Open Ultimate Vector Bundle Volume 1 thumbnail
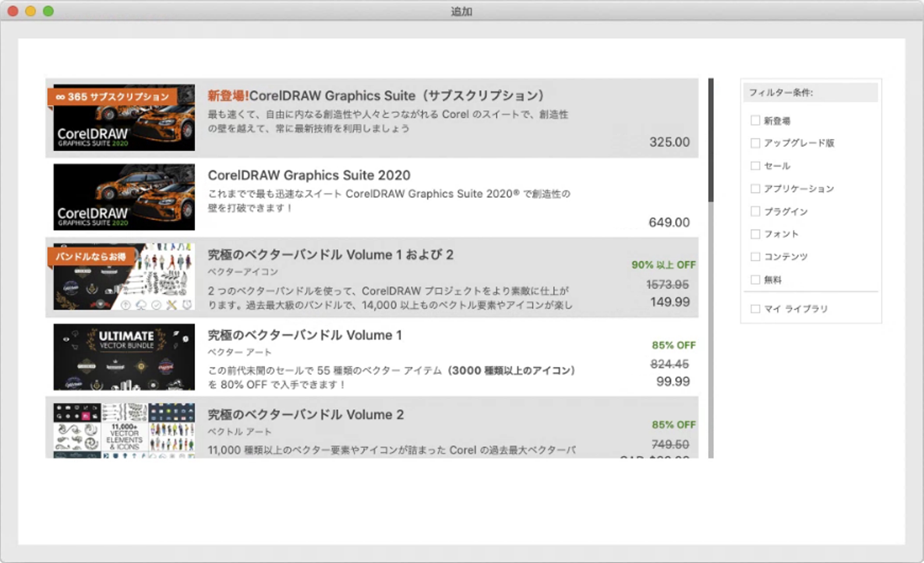The height and width of the screenshot is (563, 924). [x=124, y=357]
